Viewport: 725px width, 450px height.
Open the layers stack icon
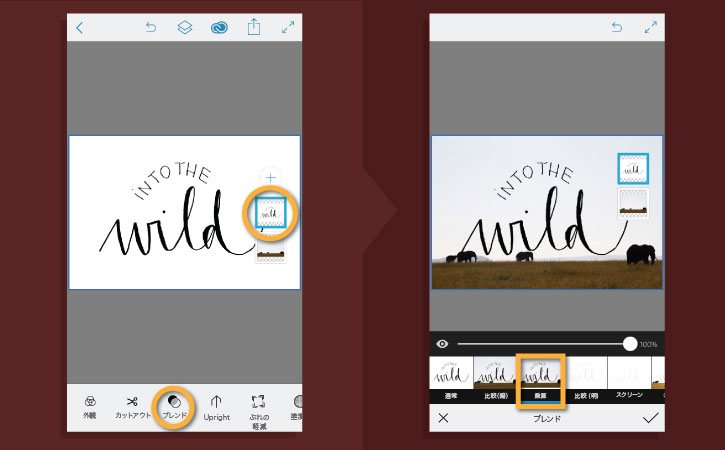pyautogui.click(x=184, y=27)
